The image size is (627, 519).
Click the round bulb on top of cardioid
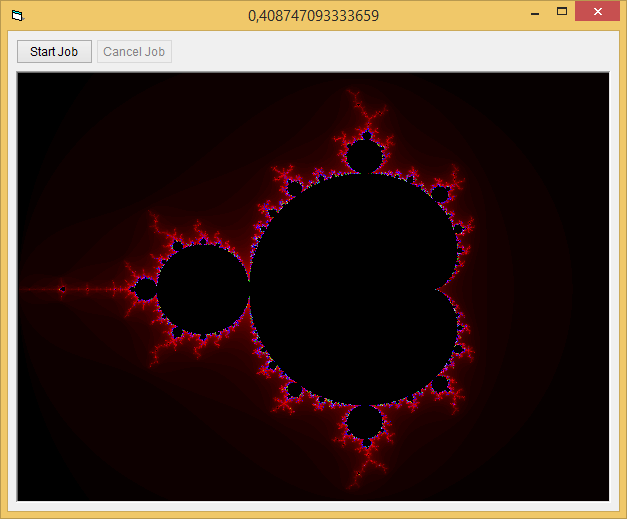[364, 156]
